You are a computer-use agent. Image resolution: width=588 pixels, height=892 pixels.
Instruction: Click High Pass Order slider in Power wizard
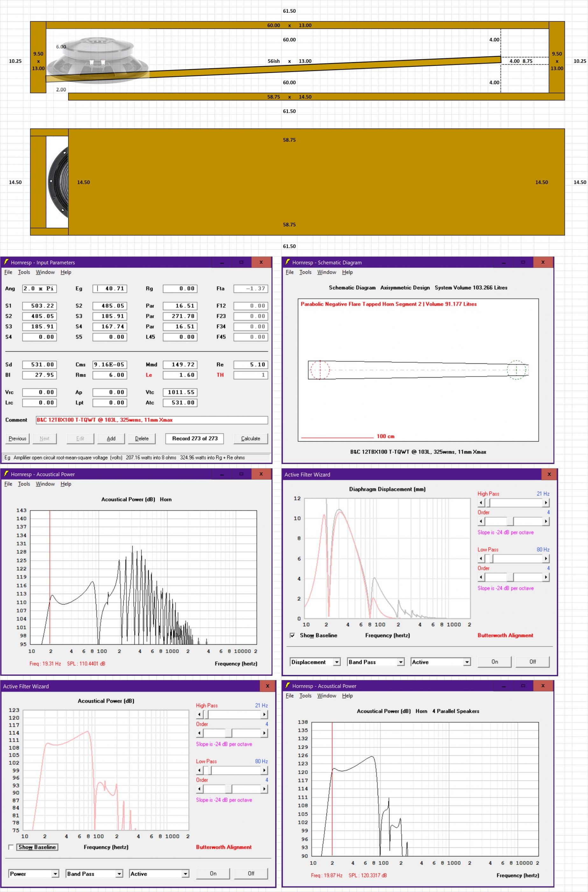(x=232, y=733)
